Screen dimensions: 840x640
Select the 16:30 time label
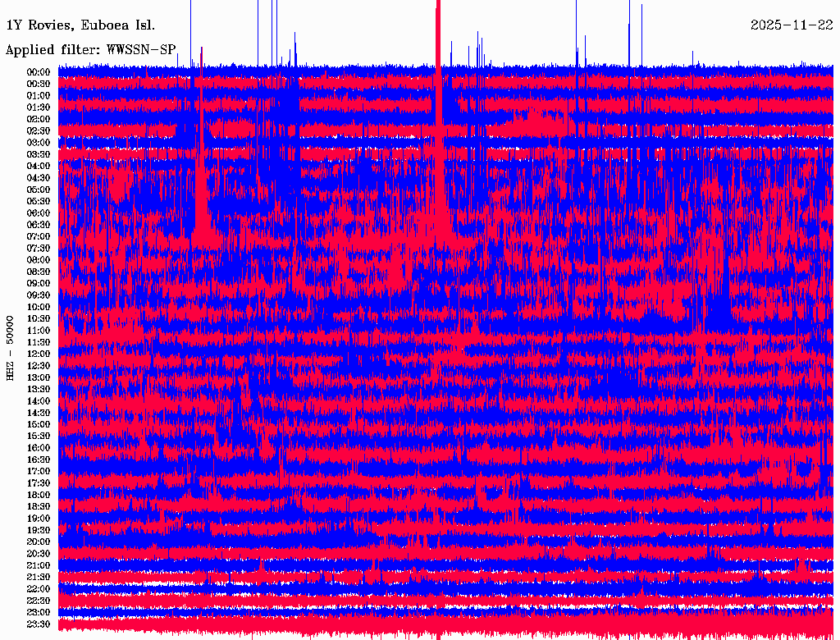click(39, 459)
